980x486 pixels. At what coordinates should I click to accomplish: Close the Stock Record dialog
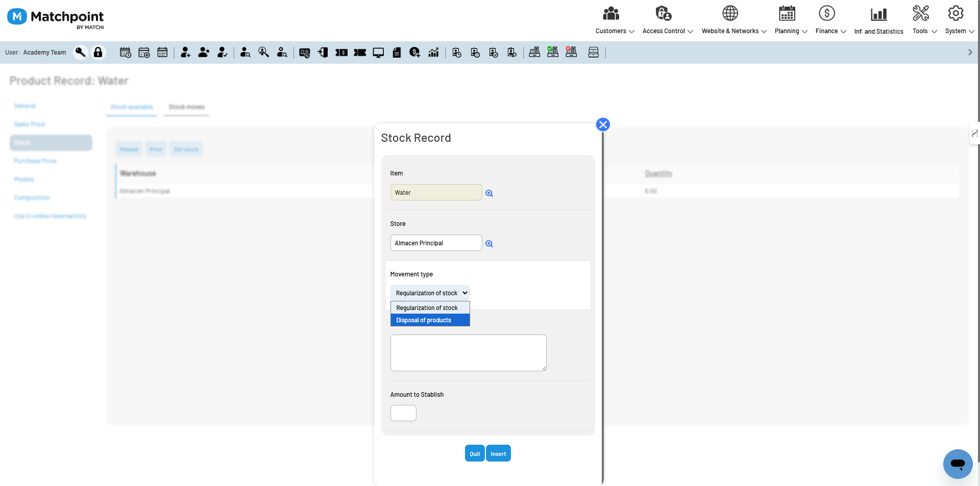coord(603,124)
